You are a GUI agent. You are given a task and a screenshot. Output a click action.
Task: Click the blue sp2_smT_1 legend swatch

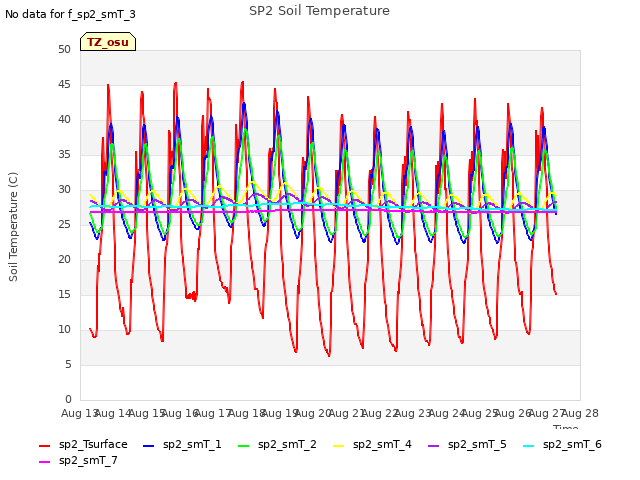[149, 446]
